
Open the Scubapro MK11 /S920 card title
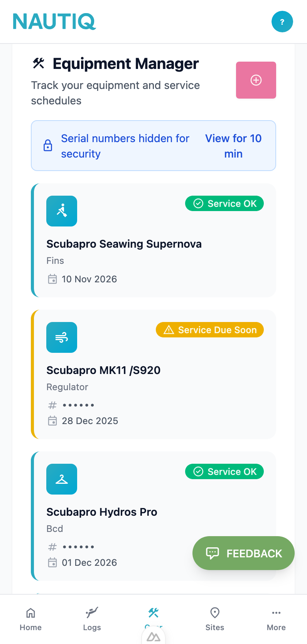tap(103, 370)
